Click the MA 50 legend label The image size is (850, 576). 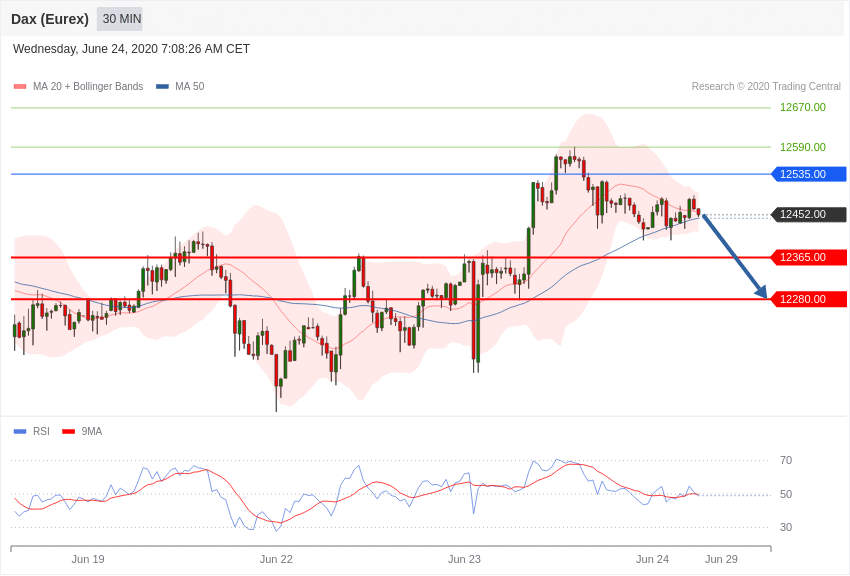pyautogui.click(x=190, y=87)
